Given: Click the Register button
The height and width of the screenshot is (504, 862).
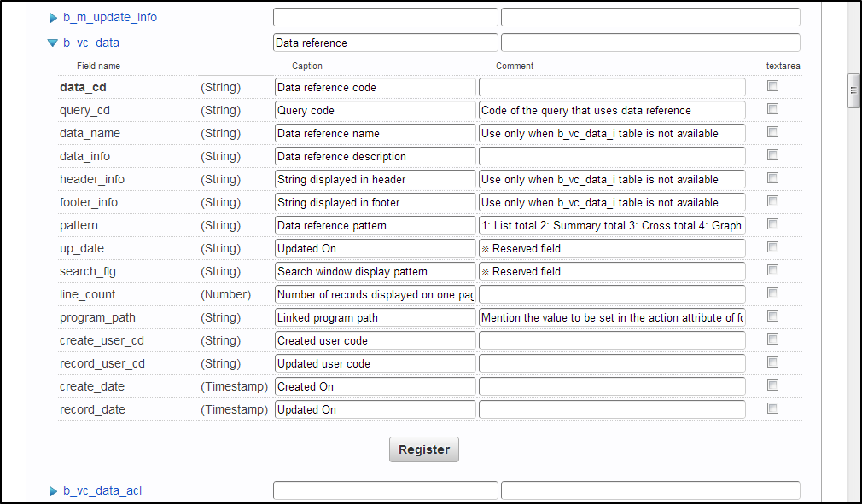Looking at the screenshot, I should pos(423,449).
